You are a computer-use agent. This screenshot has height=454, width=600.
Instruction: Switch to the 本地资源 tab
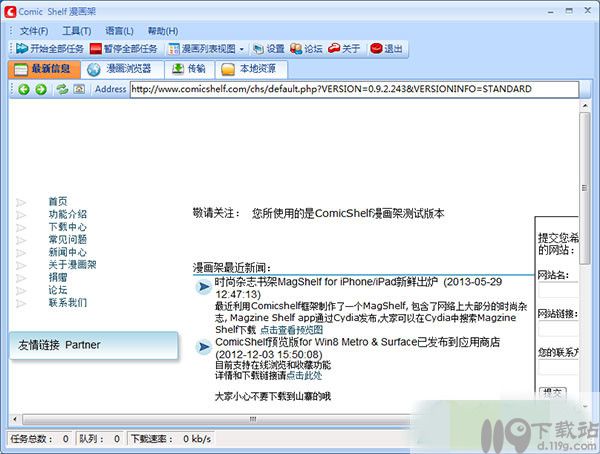click(x=251, y=69)
